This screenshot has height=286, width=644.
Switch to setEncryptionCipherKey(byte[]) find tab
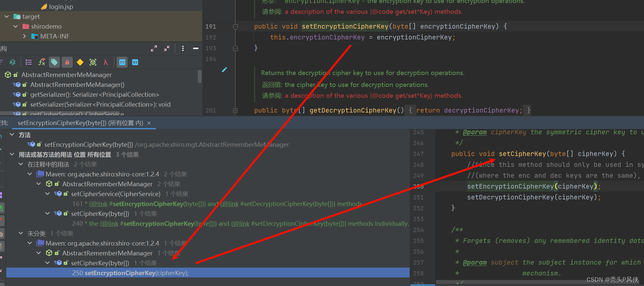pos(80,123)
